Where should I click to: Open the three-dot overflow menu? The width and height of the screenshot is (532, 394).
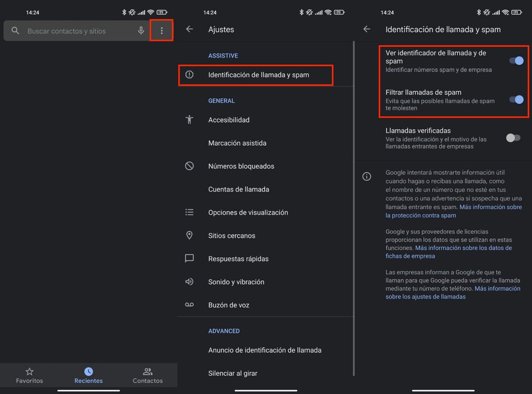point(162,31)
